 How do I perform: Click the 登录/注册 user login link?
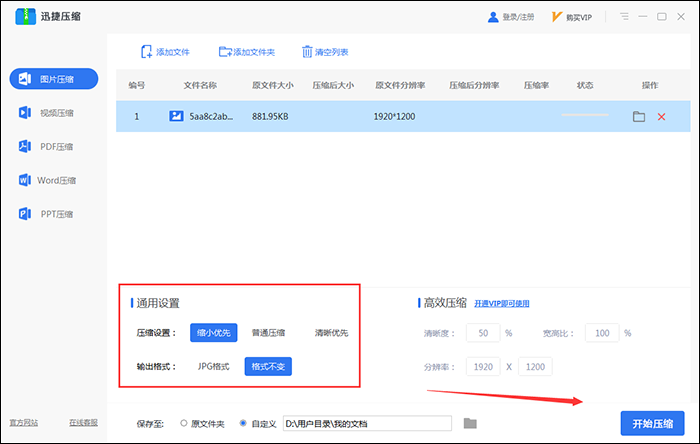(511, 17)
